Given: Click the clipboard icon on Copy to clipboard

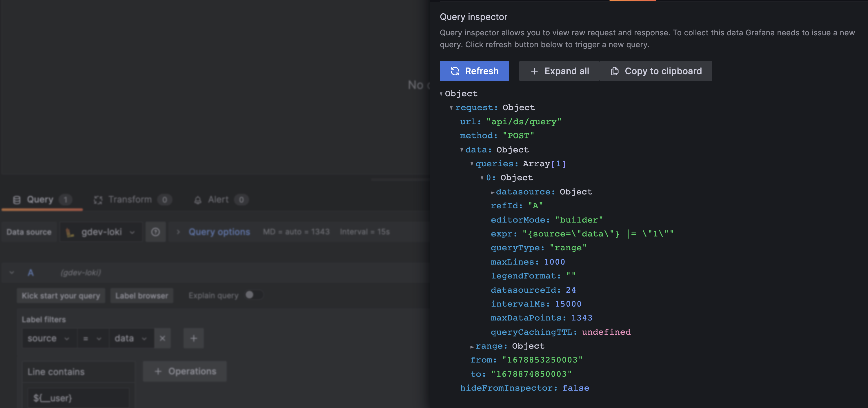Looking at the screenshot, I should [615, 71].
